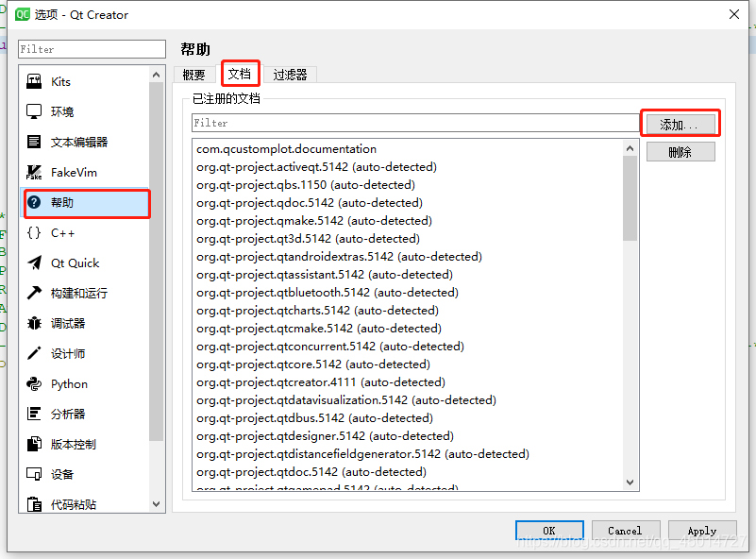Screen dimensions: 756x559
Task: Switch to the 文档 tab
Action: pyautogui.click(x=240, y=74)
